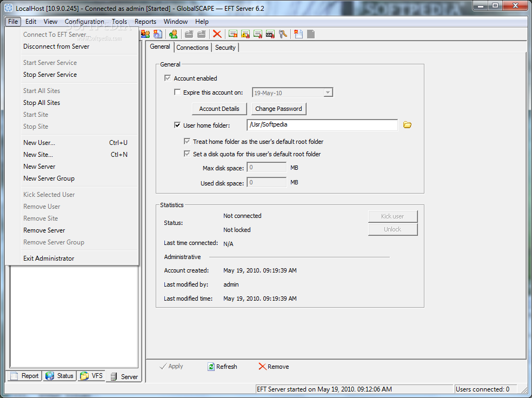The height and width of the screenshot is (398, 532).
Task: Click the Kick user button
Action: pyautogui.click(x=393, y=216)
